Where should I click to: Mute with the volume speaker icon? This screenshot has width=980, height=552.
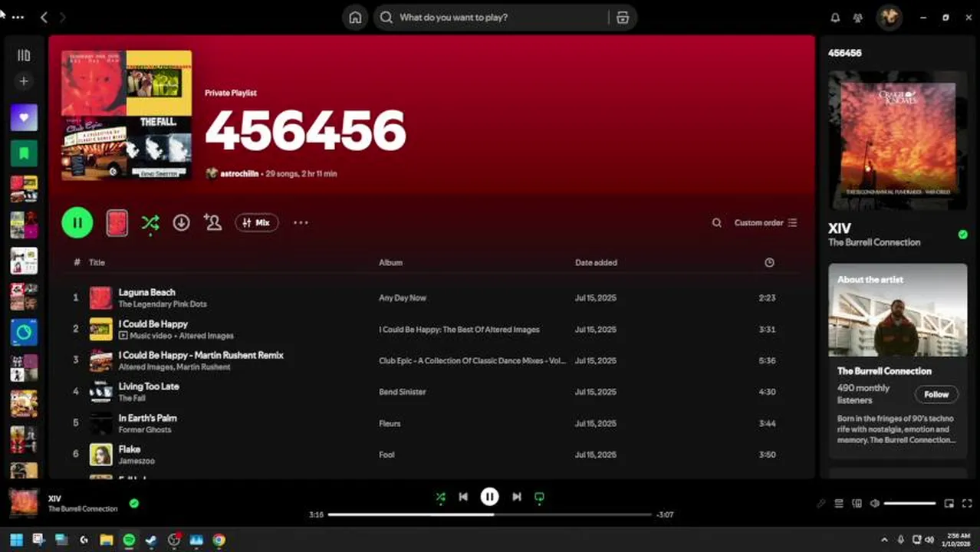874,504
